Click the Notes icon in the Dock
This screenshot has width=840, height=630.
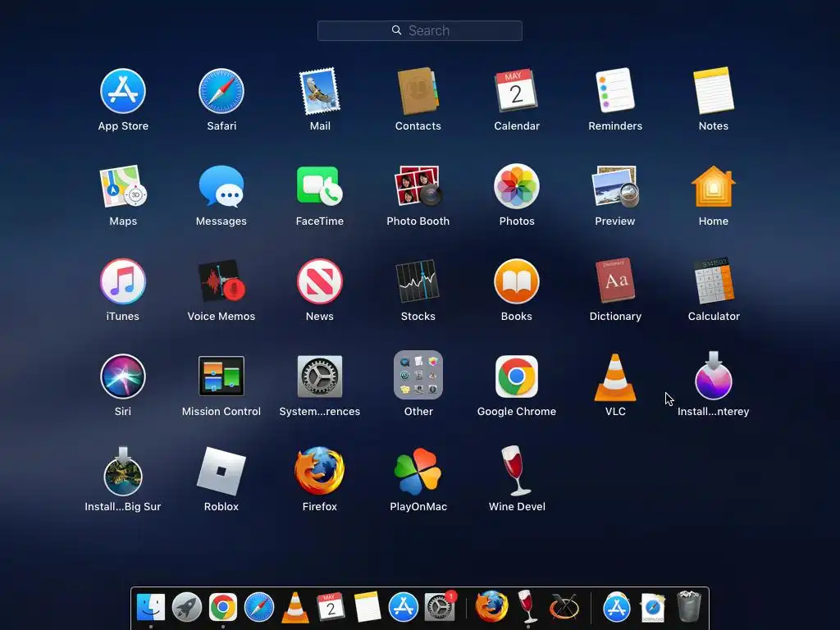367,607
